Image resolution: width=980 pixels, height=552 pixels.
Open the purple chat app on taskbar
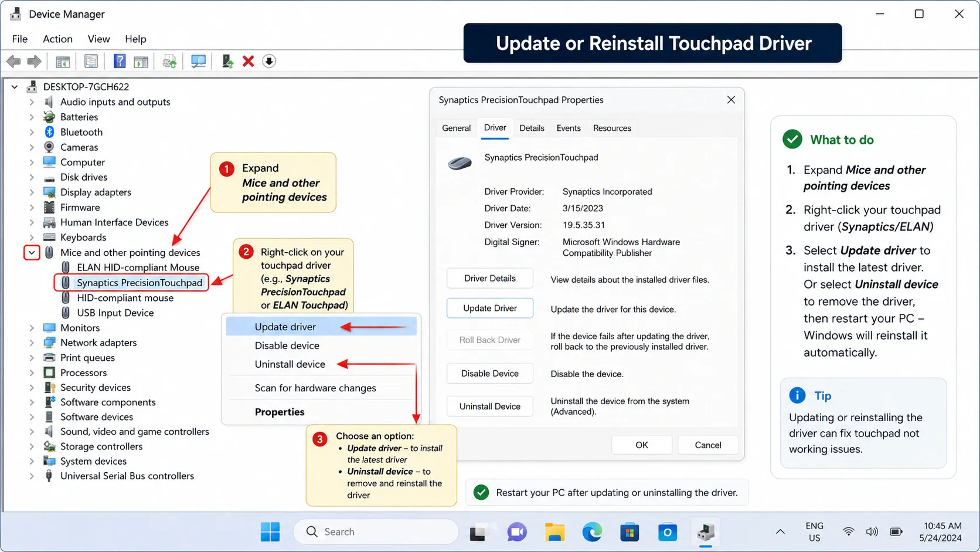click(x=517, y=532)
